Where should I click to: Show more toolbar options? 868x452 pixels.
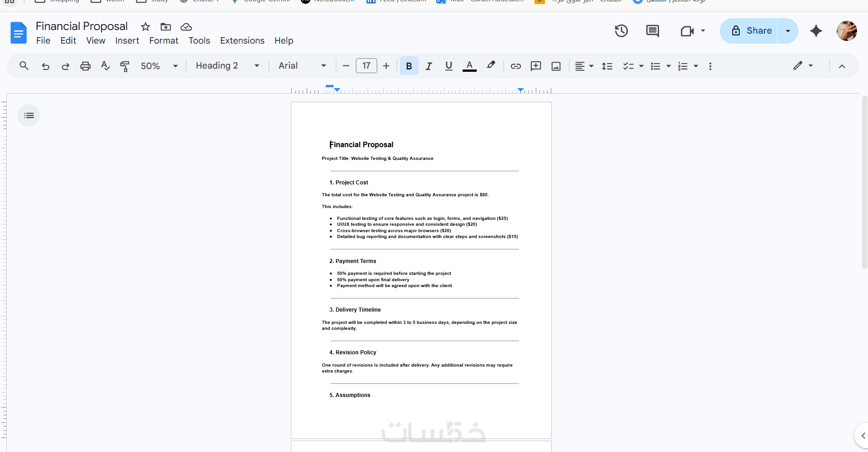pyautogui.click(x=710, y=66)
